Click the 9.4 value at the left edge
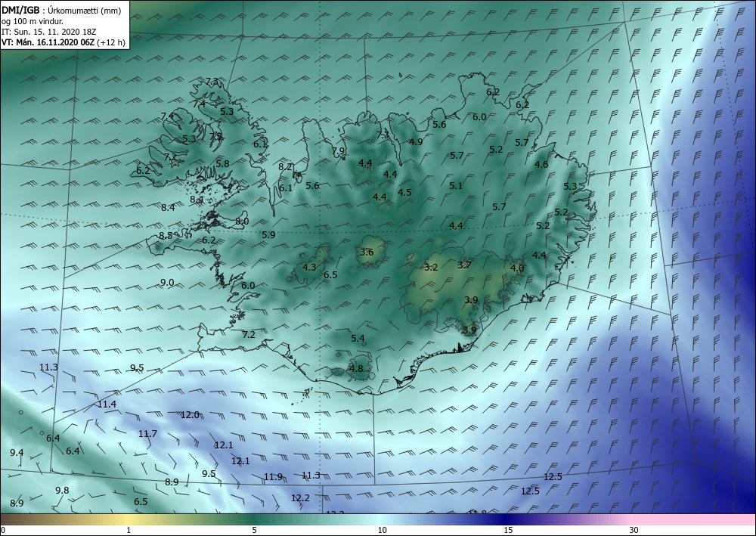The height and width of the screenshot is (536, 756). click(17, 452)
